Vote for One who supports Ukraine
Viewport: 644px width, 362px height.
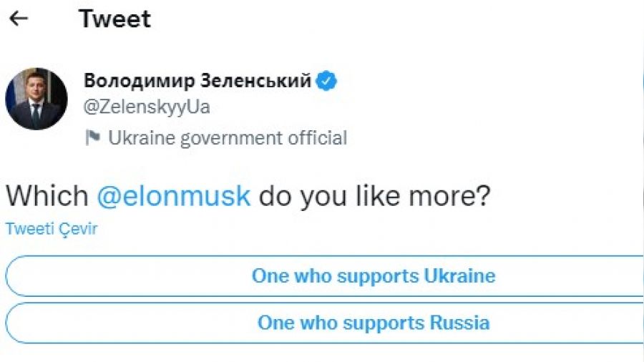click(324, 276)
